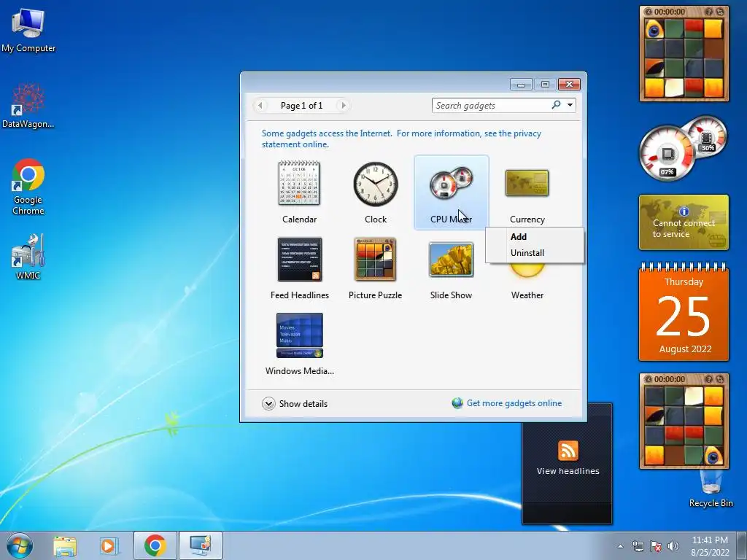Open the Windows Start button
The image size is (747, 560).
[x=20, y=545]
